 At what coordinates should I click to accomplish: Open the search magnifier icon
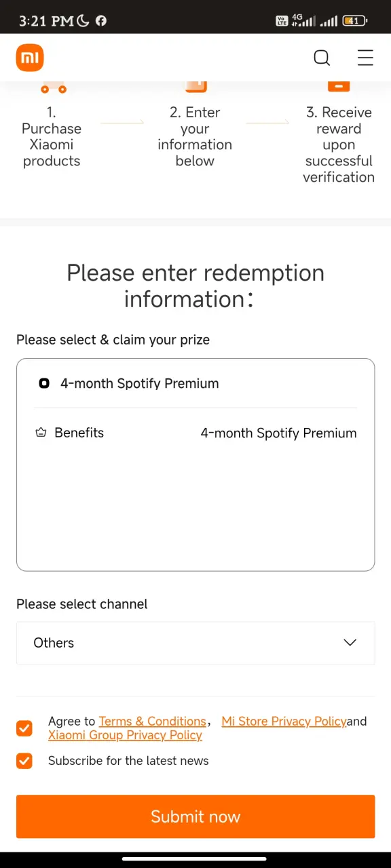coord(322,58)
